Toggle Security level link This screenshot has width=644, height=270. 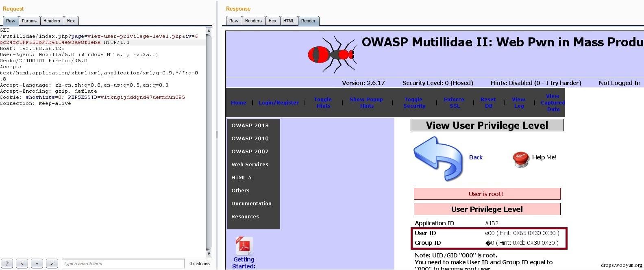pyautogui.click(x=414, y=102)
